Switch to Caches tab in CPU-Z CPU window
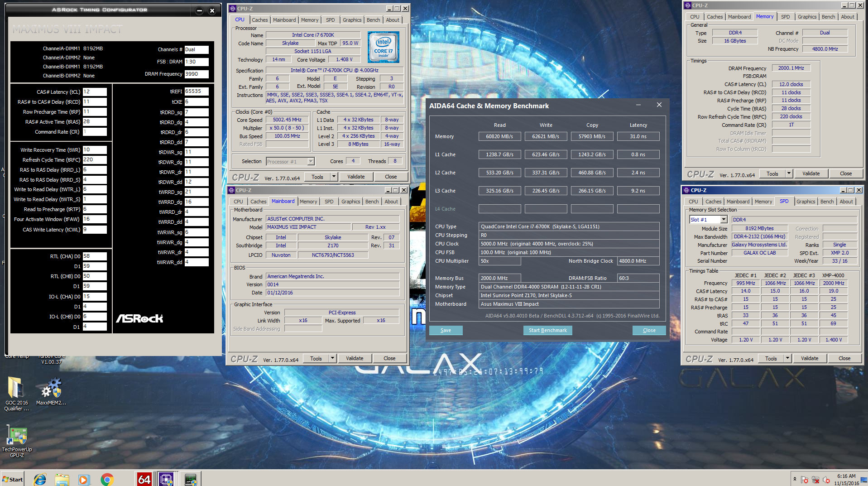 (259, 20)
